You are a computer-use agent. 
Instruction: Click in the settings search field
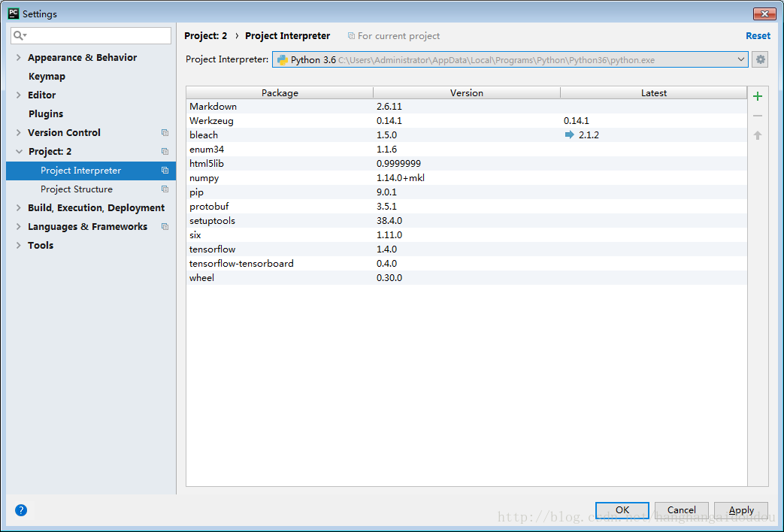[91, 35]
